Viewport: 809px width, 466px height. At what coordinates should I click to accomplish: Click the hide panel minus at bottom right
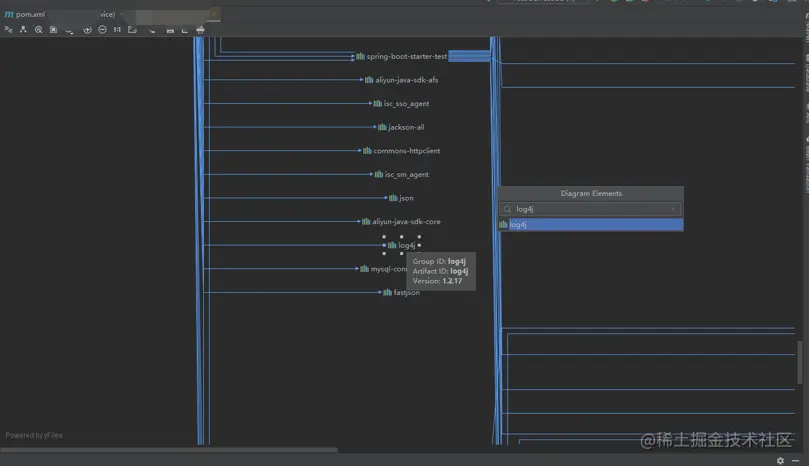[x=796, y=460]
